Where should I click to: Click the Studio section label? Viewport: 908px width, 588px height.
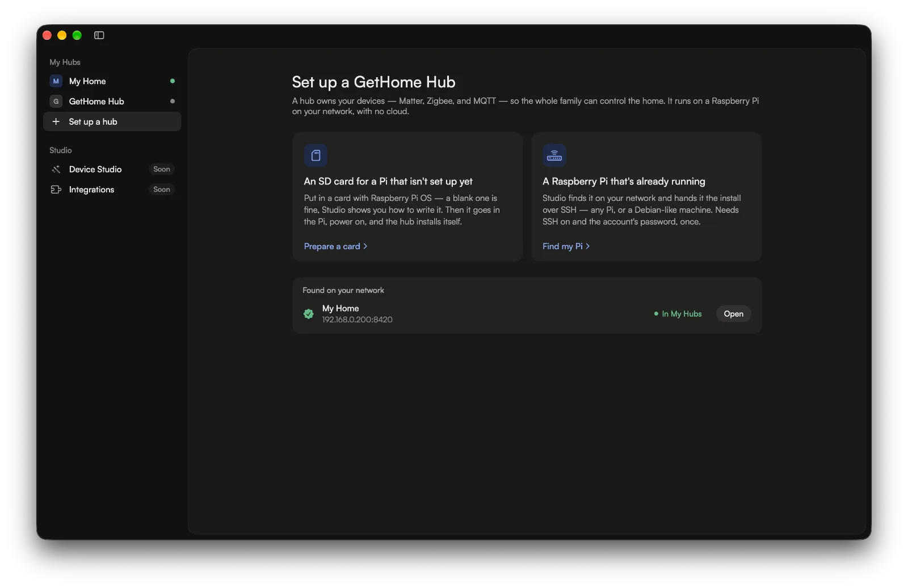[x=61, y=150]
